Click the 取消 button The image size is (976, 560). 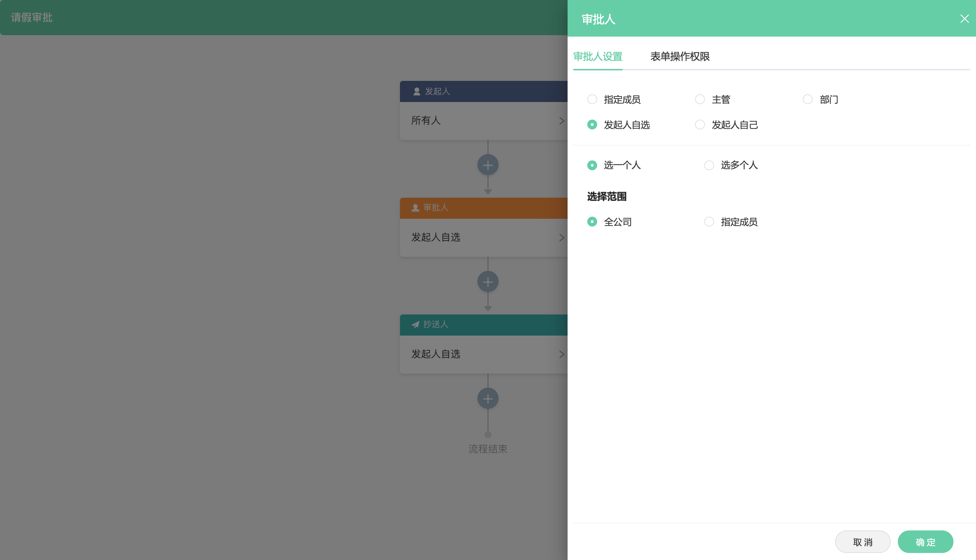[863, 542]
